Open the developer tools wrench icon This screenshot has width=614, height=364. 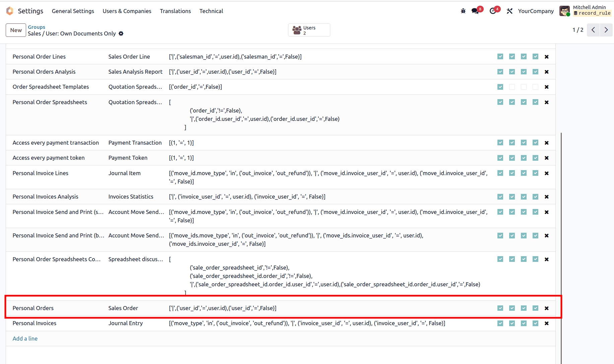point(509,11)
